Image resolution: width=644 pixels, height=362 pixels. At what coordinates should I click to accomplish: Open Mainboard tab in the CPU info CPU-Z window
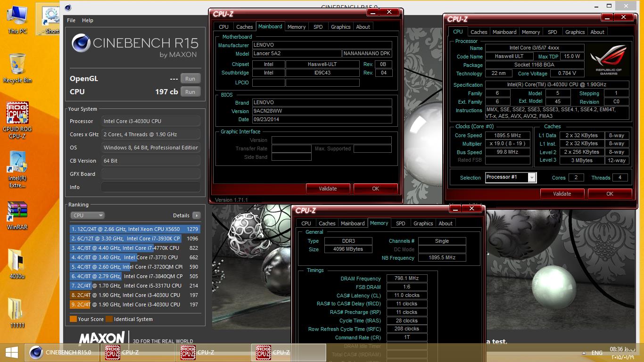[x=504, y=32]
